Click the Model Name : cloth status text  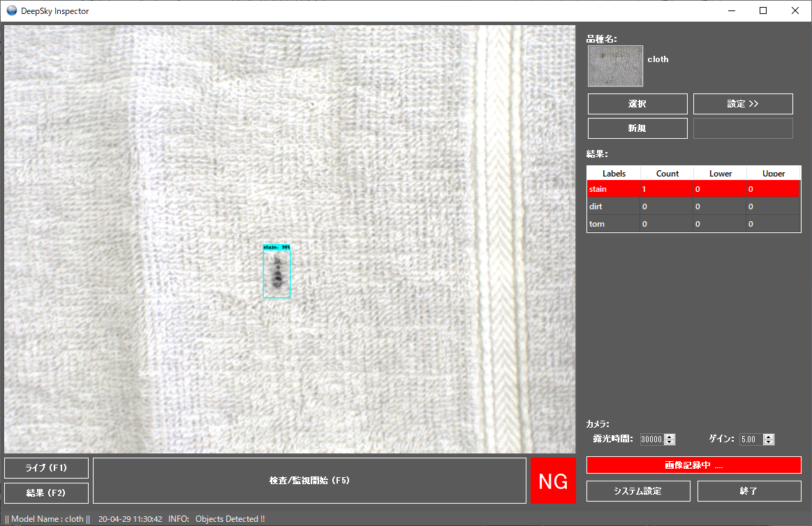(x=47, y=519)
